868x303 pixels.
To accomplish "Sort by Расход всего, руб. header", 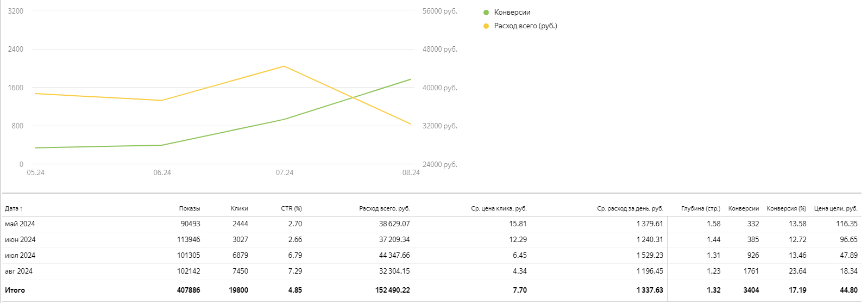I will coord(385,208).
